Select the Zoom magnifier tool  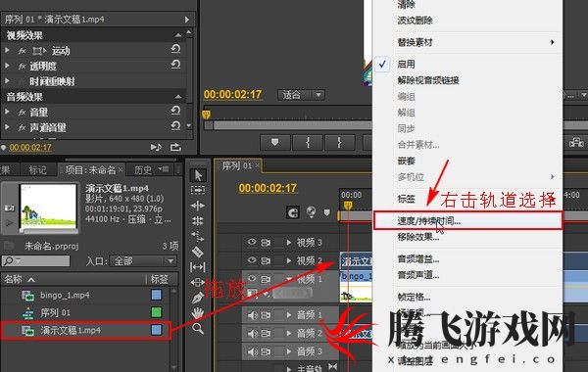(198, 329)
